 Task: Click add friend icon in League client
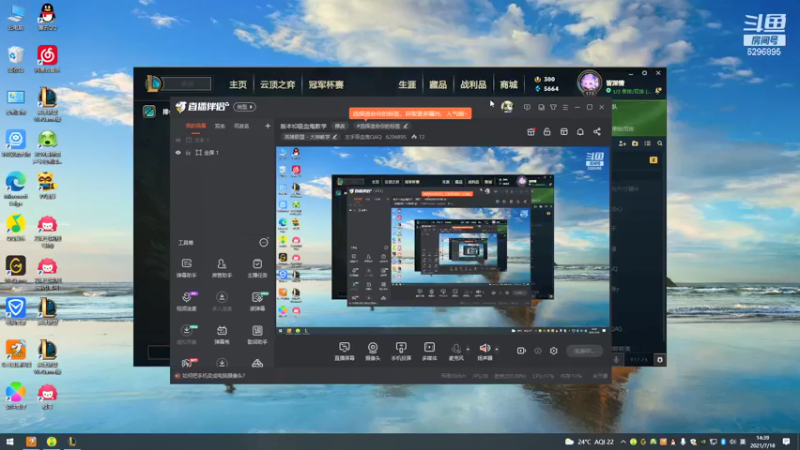coord(622,144)
